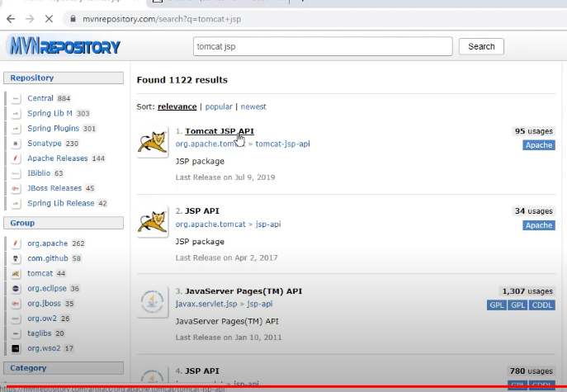Click the Spring Lib Release icon
Viewport: 567px width, 392px height.
(x=16, y=203)
